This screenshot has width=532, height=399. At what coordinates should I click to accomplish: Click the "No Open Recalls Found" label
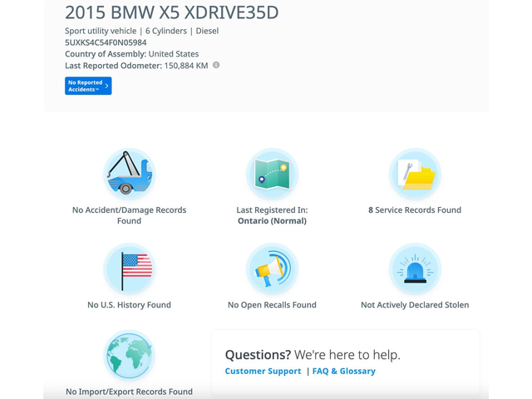[x=272, y=305]
